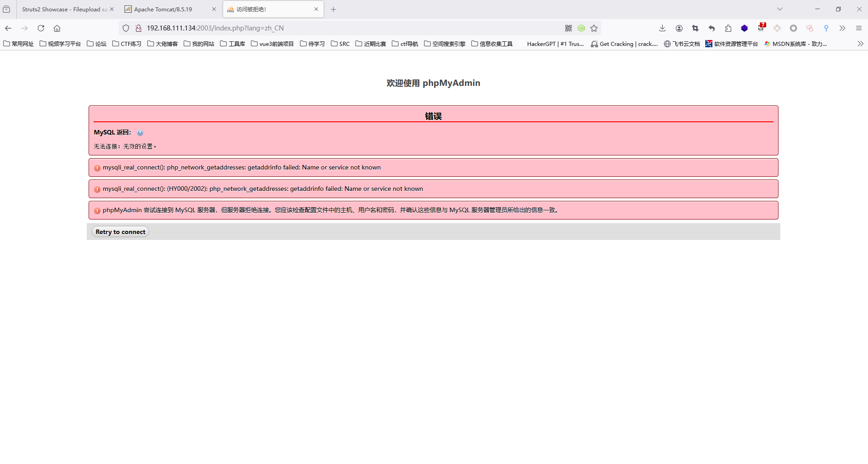
Task: Open the downloads panel
Action: point(662,28)
